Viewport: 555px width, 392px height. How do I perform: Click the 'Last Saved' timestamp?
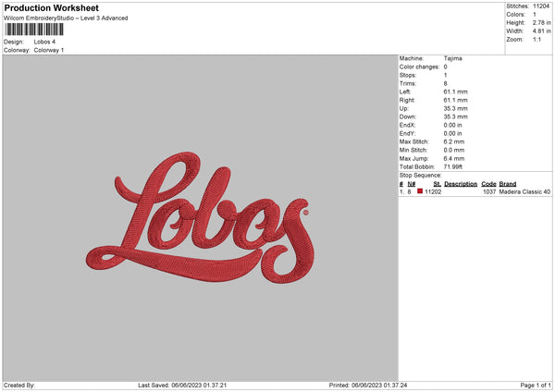click(182, 385)
